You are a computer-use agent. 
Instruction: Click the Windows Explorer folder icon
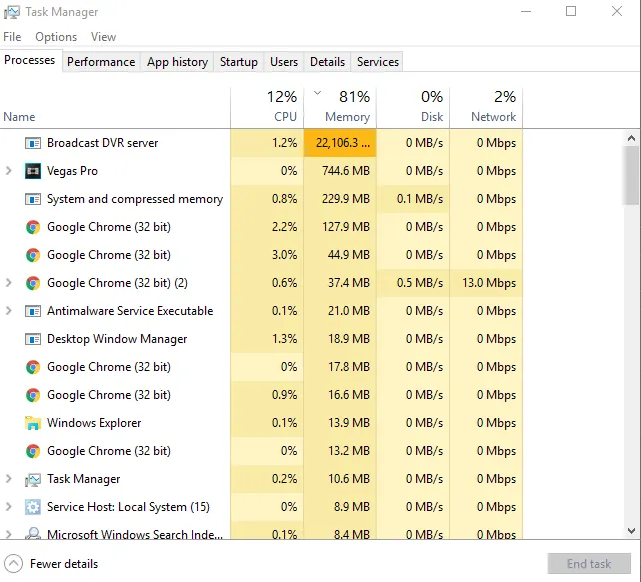coord(33,423)
